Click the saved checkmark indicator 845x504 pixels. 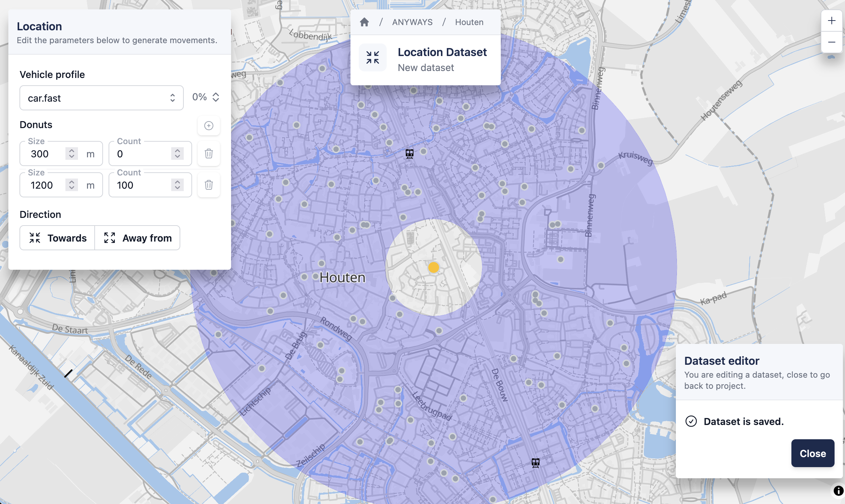pos(691,422)
